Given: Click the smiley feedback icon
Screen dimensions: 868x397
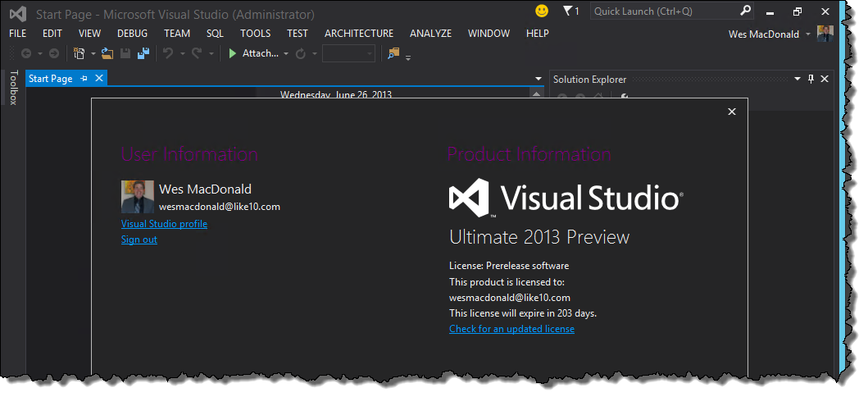Looking at the screenshot, I should pos(541,11).
